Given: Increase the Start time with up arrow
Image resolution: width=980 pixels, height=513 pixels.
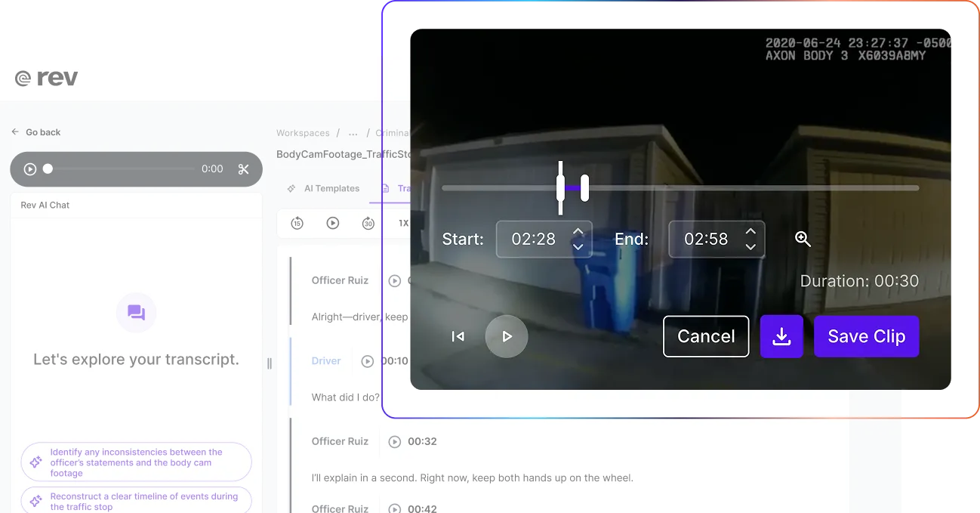Looking at the screenshot, I should click(578, 231).
